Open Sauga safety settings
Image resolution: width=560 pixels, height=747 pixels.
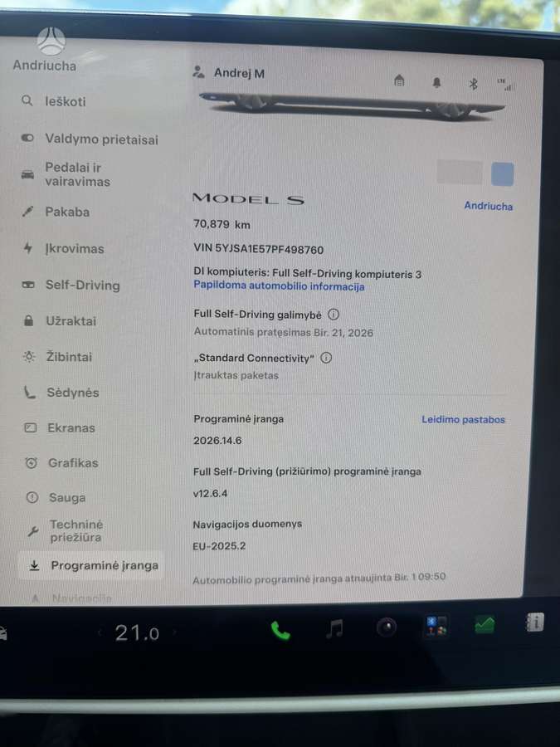[x=56, y=497]
